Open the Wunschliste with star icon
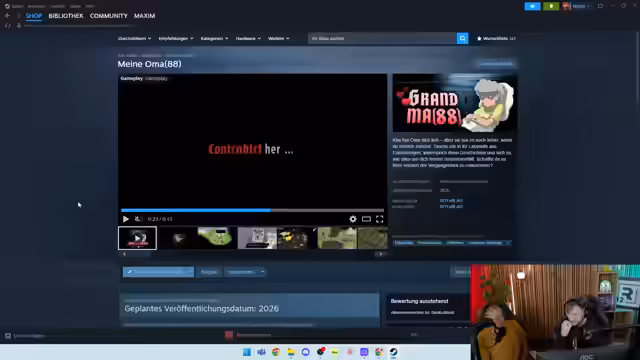The image size is (640, 360). pyautogui.click(x=496, y=38)
